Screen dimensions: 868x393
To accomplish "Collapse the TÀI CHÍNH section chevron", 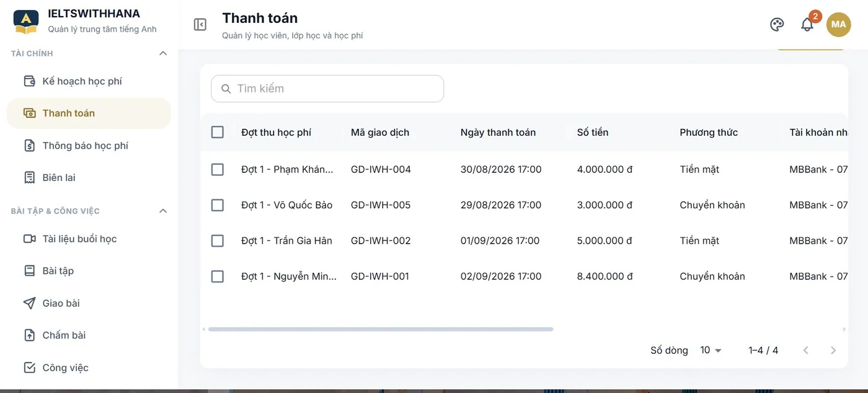I will point(163,53).
